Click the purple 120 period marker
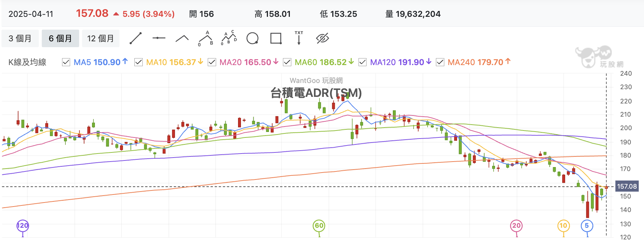This screenshot has width=644, height=242. 23,226
